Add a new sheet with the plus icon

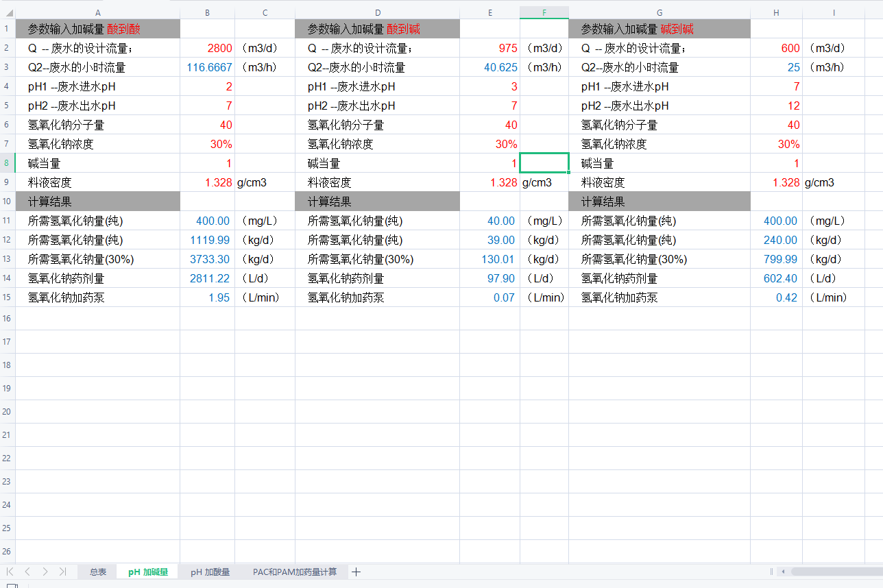point(356,572)
